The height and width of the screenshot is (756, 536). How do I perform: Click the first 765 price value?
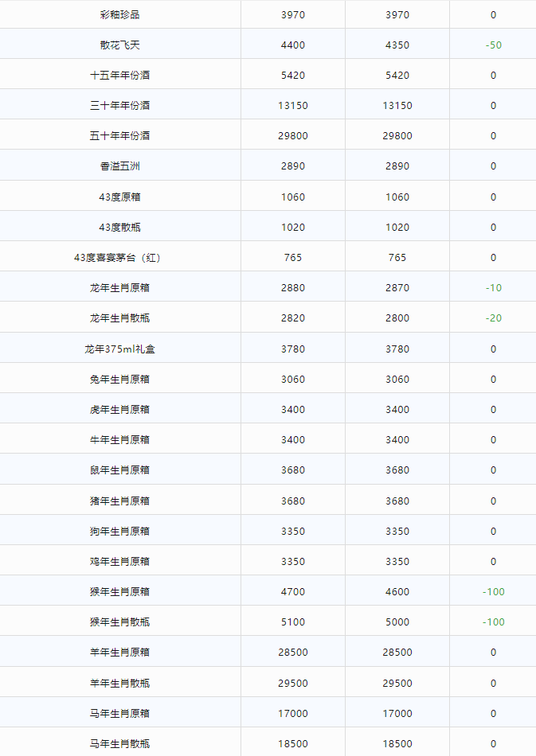point(293,258)
